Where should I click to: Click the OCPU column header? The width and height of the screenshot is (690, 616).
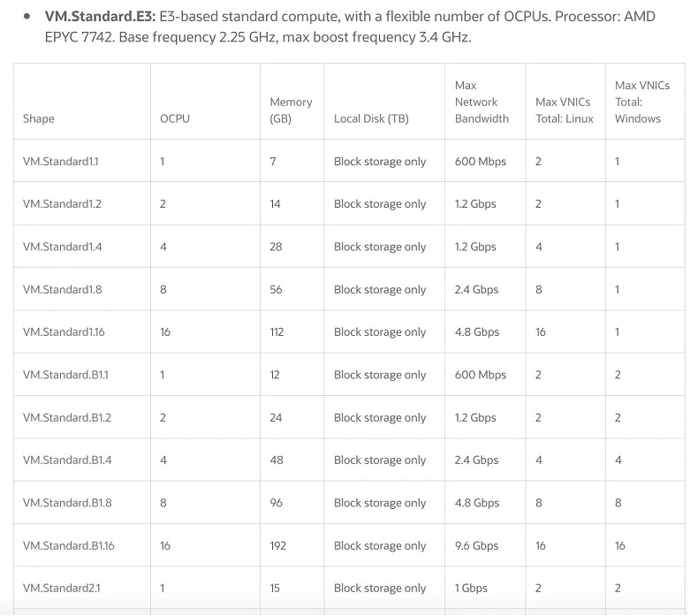click(175, 119)
